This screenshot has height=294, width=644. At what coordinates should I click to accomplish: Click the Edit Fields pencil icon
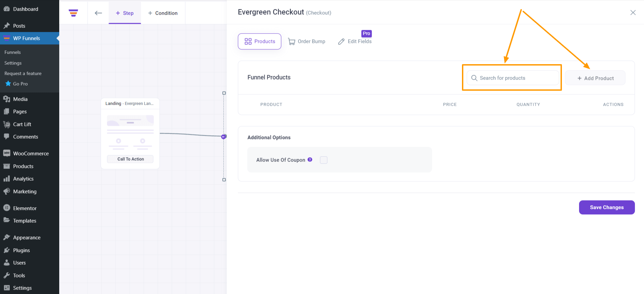pyautogui.click(x=342, y=41)
